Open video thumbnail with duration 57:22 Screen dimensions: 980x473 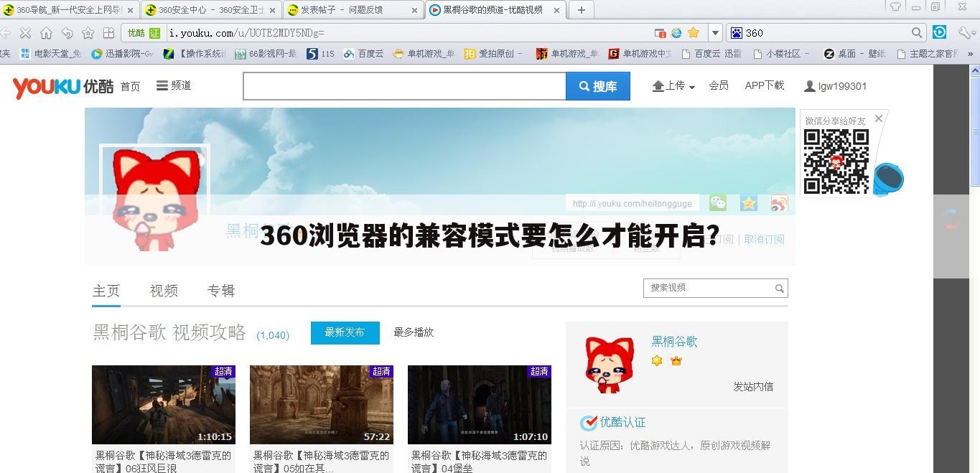tap(322, 405)
